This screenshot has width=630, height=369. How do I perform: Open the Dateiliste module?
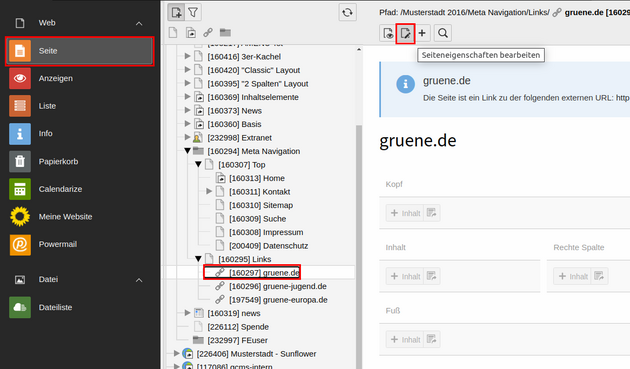[80, 308]
